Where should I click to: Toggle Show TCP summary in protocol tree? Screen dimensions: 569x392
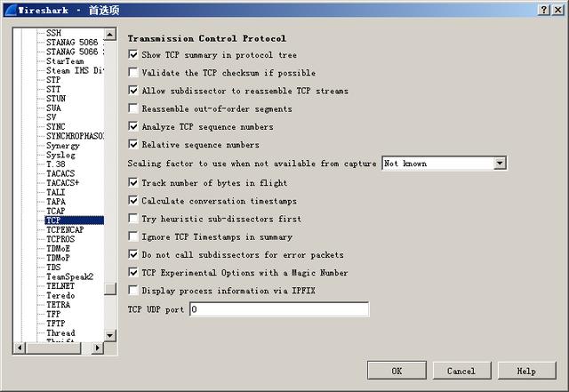coord(133,55)
